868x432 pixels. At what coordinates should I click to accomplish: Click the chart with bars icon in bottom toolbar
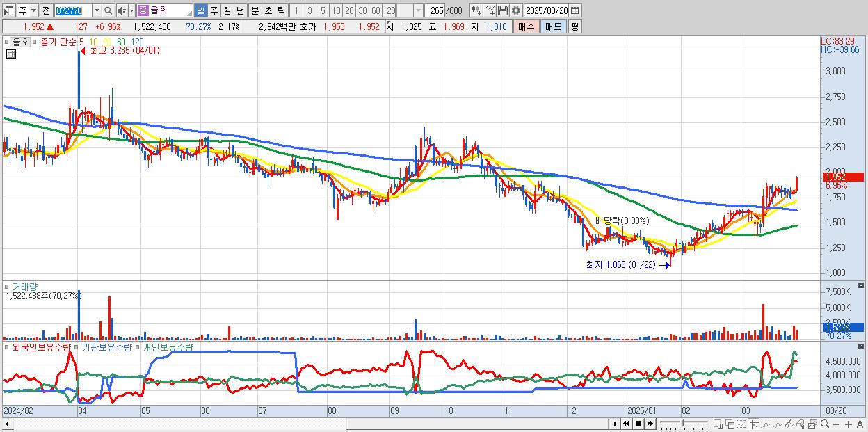[801, 424]
